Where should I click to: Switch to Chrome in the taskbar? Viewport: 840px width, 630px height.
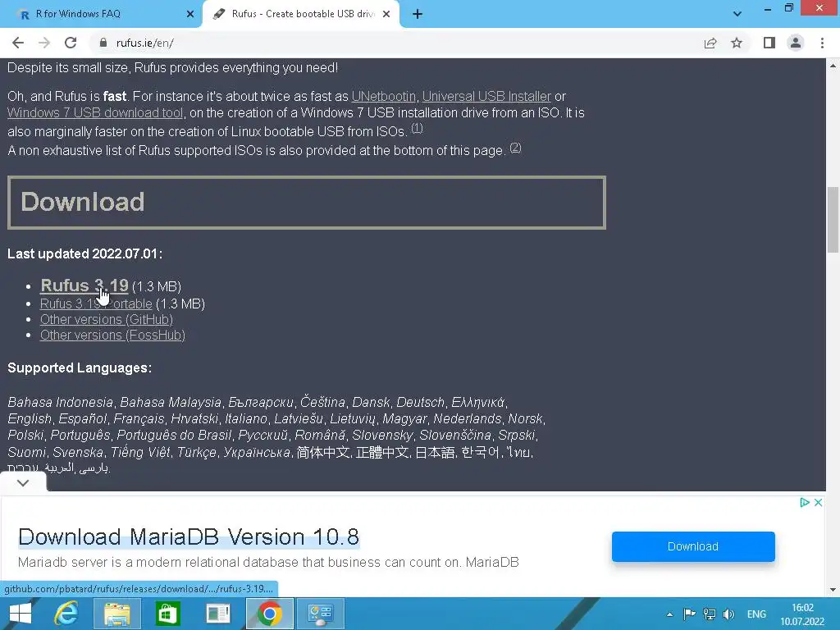click(269, 614)
